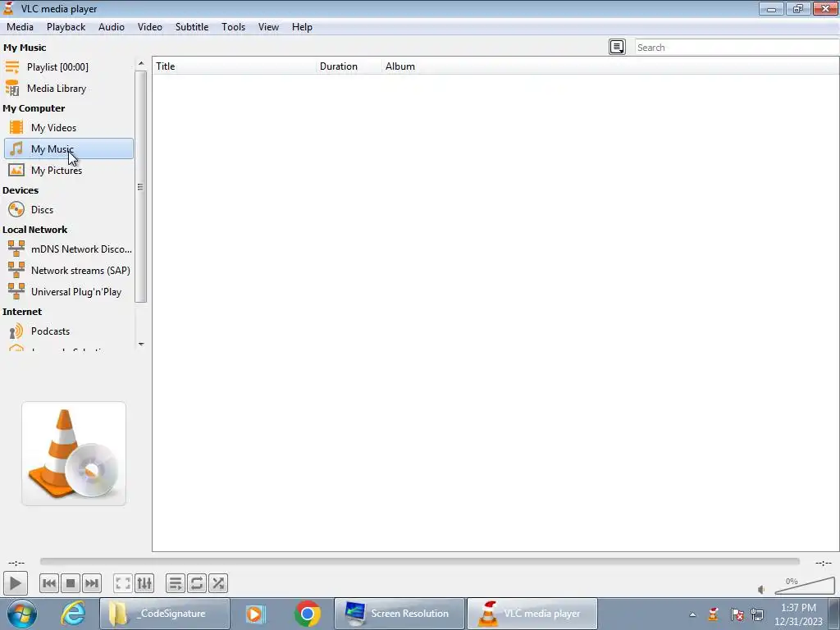
Task: Launch Internet Explorer from taskbar
Action: point(73,614)
